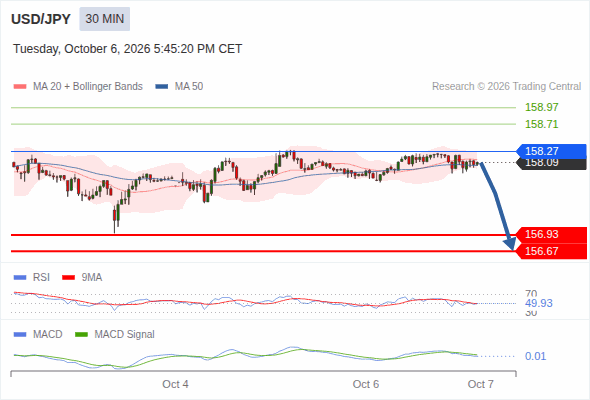
Task: Click the date Tuesday, October 6, 2026 timestamp
Action: (128, 49)
